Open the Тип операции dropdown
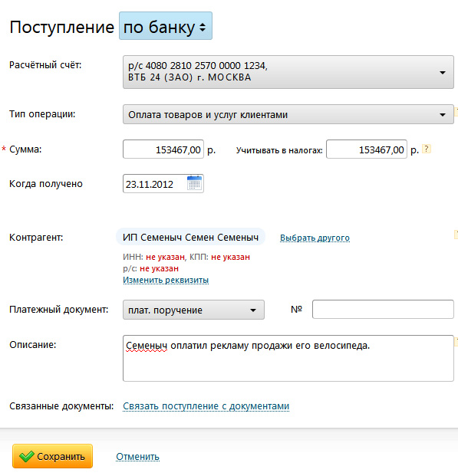This screenshot has width=458, height=476. tap(288, 114)
